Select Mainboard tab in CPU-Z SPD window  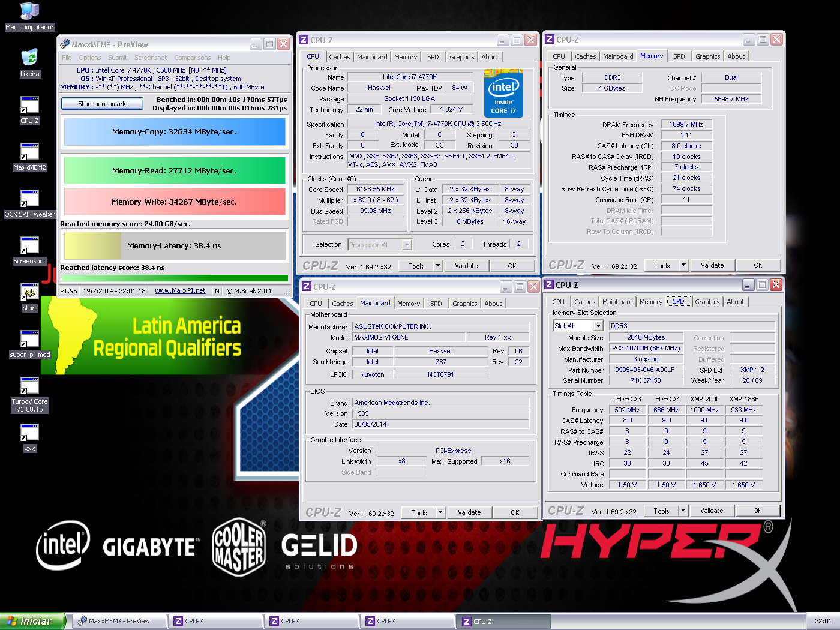coord(617,302)
